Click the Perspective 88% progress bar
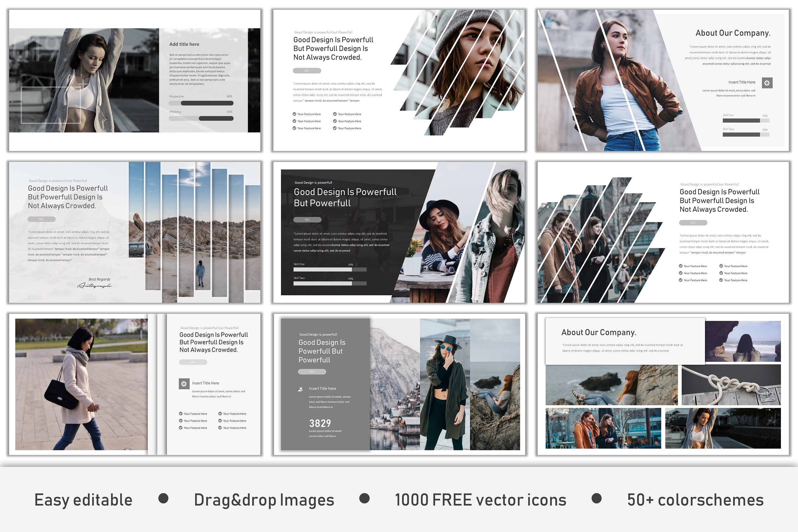This screenshot has width=798, height=532. point(201,103)
